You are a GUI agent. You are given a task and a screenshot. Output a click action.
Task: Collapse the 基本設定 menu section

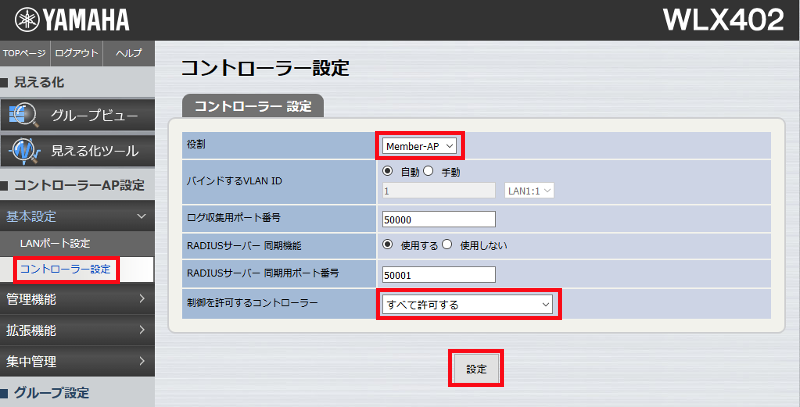tap(77, 216)
